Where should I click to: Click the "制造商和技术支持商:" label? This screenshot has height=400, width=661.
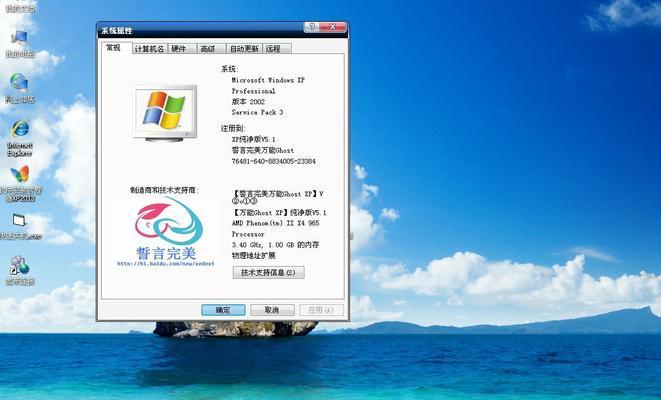pos(164,190)
